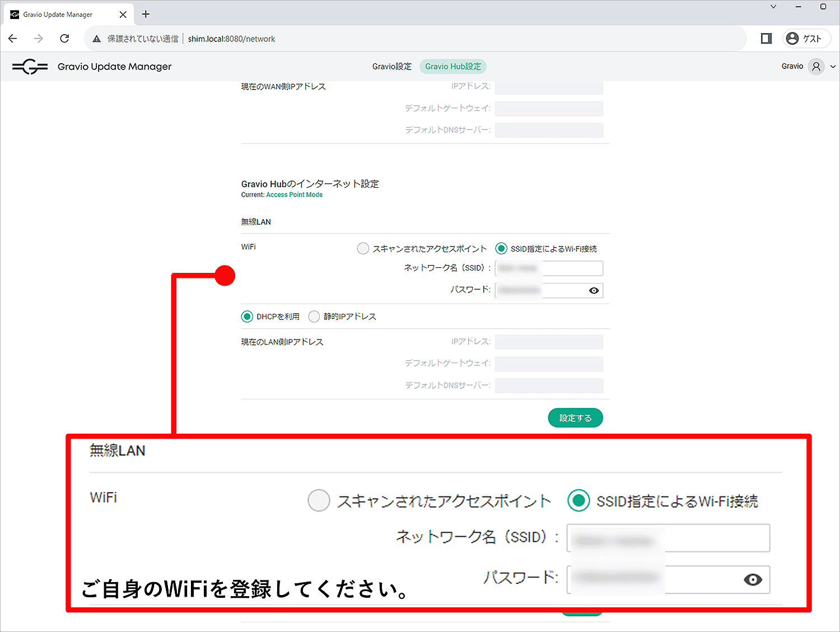Click the Access Point Mode status text
This screenshot has width=840, height=632.
[294, 195]
